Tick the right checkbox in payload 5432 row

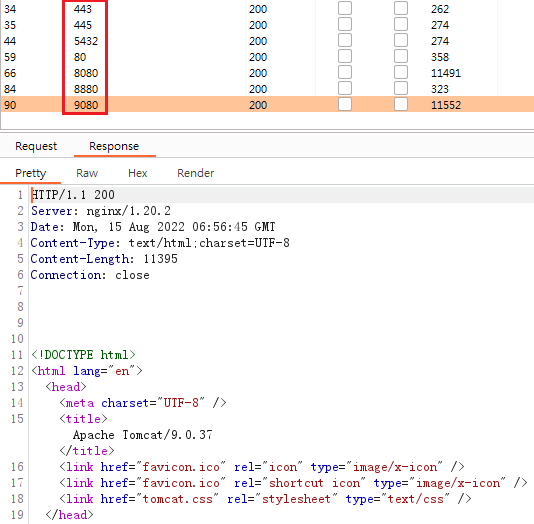401,41
